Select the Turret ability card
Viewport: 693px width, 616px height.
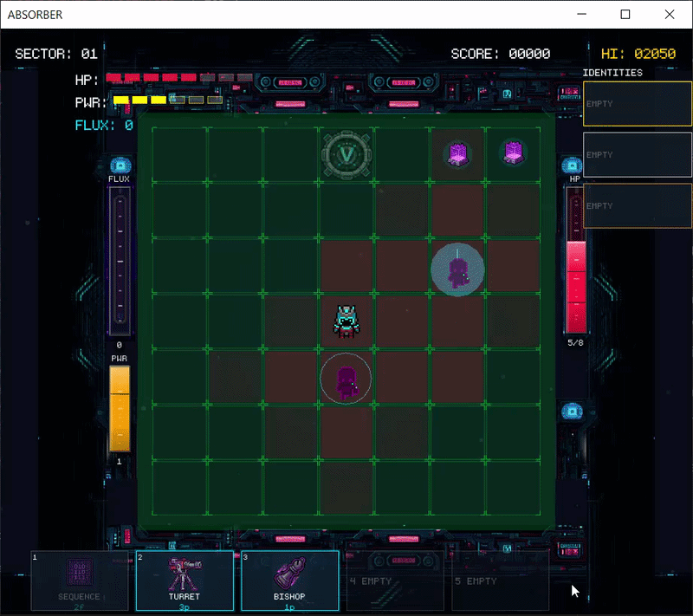[x=185, y=580]
